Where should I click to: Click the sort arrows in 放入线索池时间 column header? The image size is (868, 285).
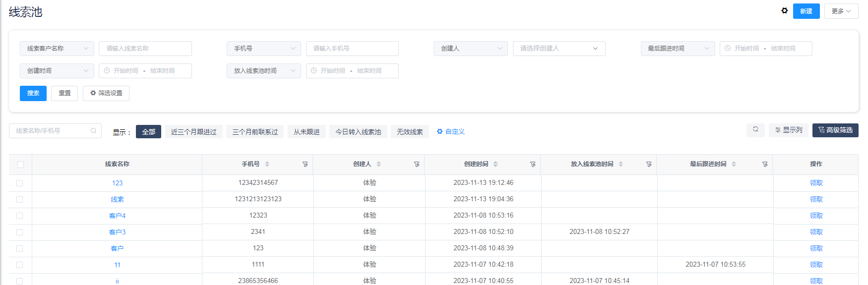pos(620,164)
